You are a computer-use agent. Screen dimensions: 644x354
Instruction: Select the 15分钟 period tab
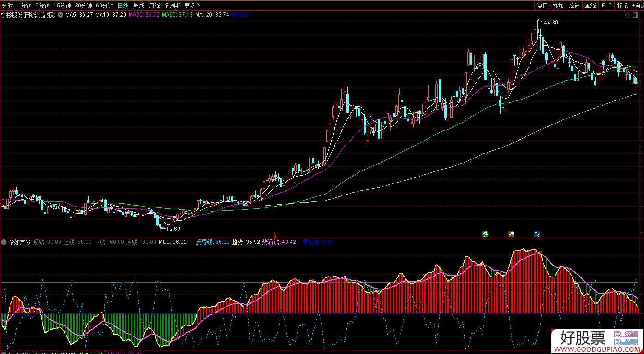point(62,6)
